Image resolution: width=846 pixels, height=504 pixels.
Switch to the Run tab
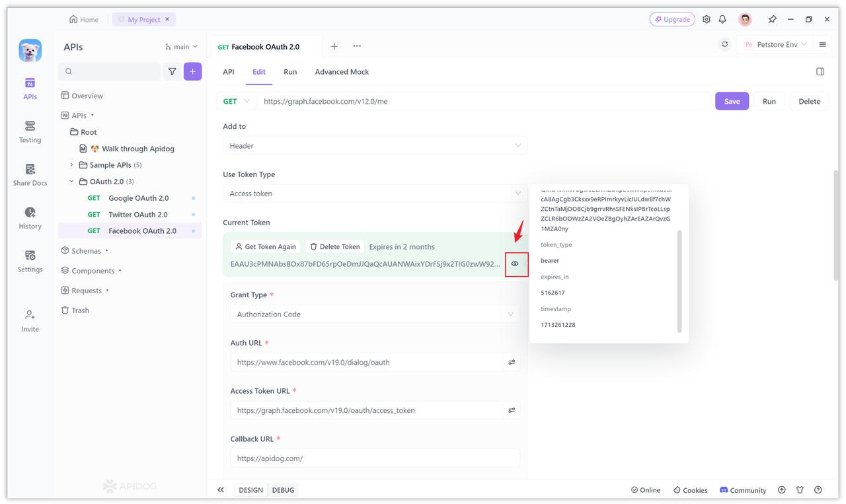click(x=290, y=71)
